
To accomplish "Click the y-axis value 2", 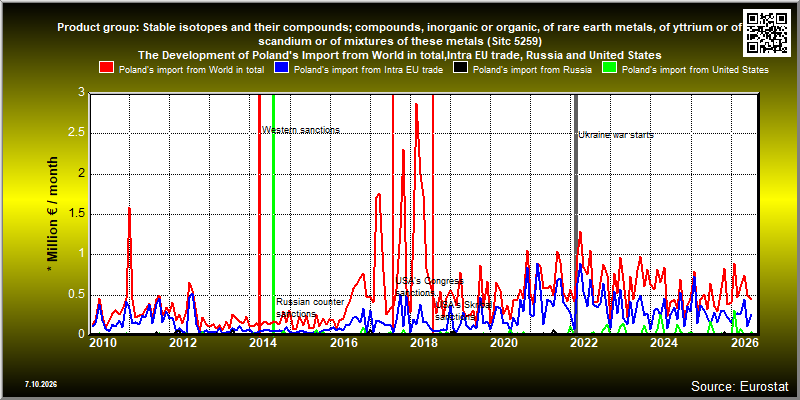I will click(x=82, y=174).
